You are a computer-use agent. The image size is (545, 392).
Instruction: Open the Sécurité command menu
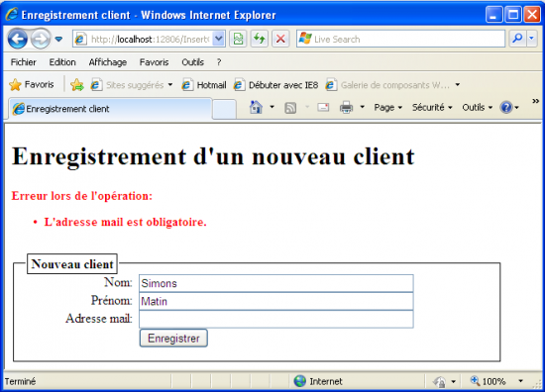432,108
